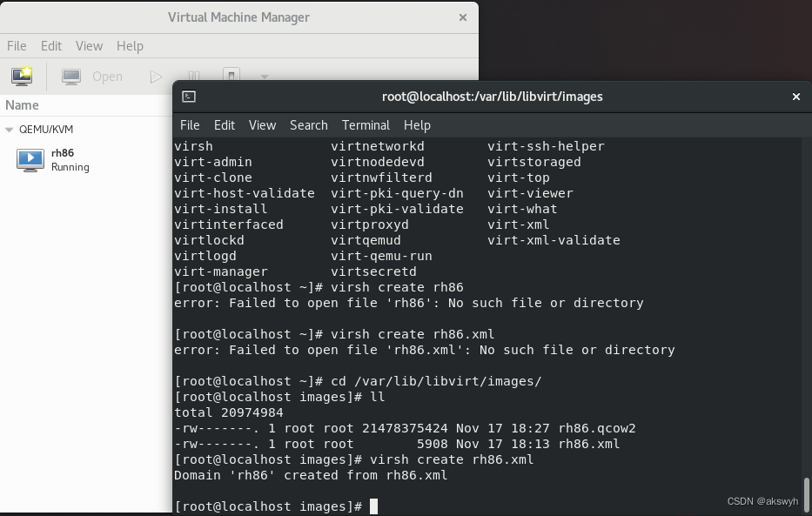Open View menu in Virtual Machine Manager
The image size is (812, 516).
[89, 46]
